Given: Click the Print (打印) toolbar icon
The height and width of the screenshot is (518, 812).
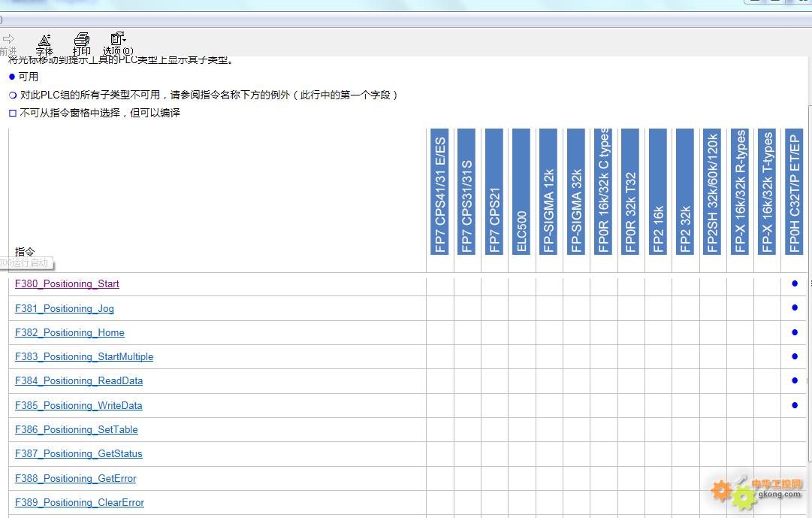Looking at the screenshot, I should pos(82,44).
